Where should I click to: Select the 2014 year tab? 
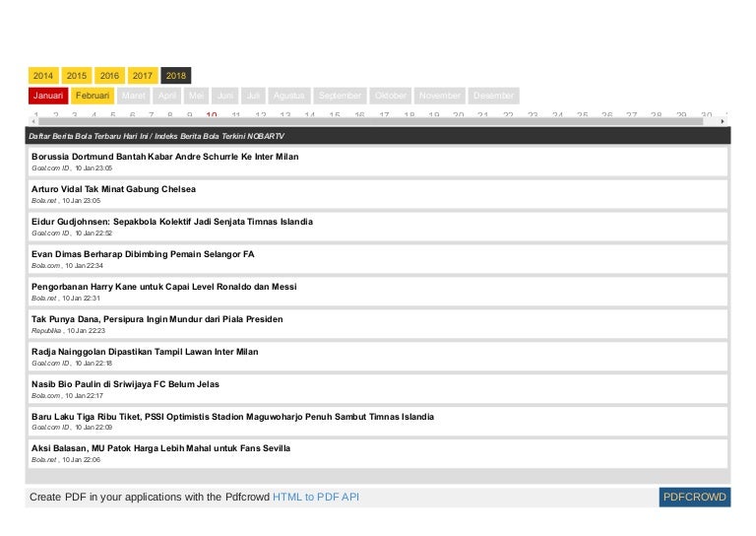(43, 76)
